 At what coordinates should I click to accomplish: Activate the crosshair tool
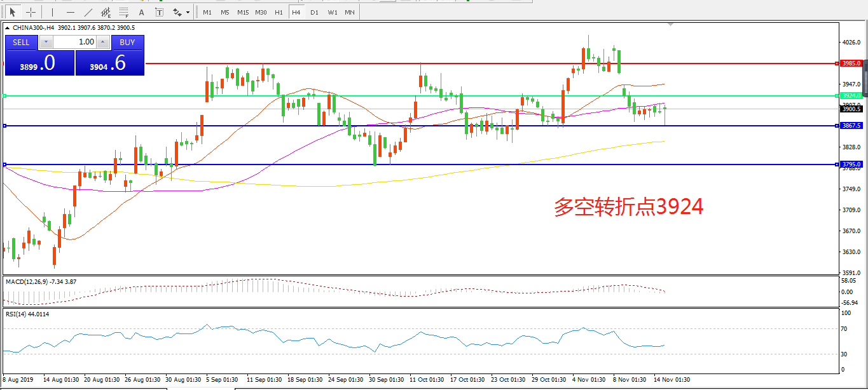coord(31,12)
